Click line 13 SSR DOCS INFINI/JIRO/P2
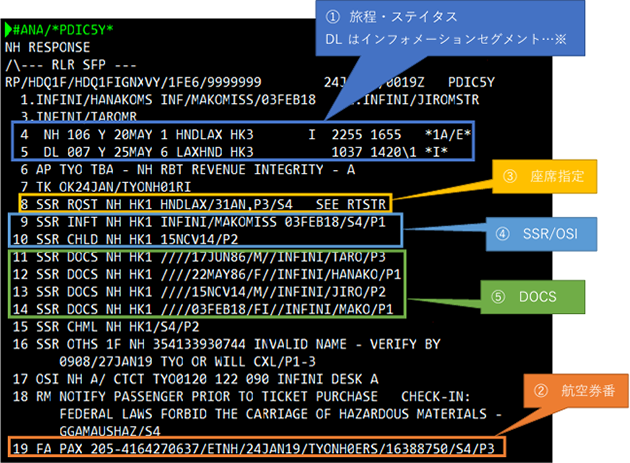The width and height of the screenshot is (630, 463). click(199, 292)
